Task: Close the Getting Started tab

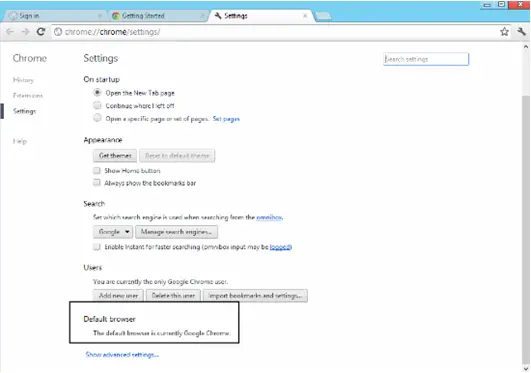Action: coord(202,16)
